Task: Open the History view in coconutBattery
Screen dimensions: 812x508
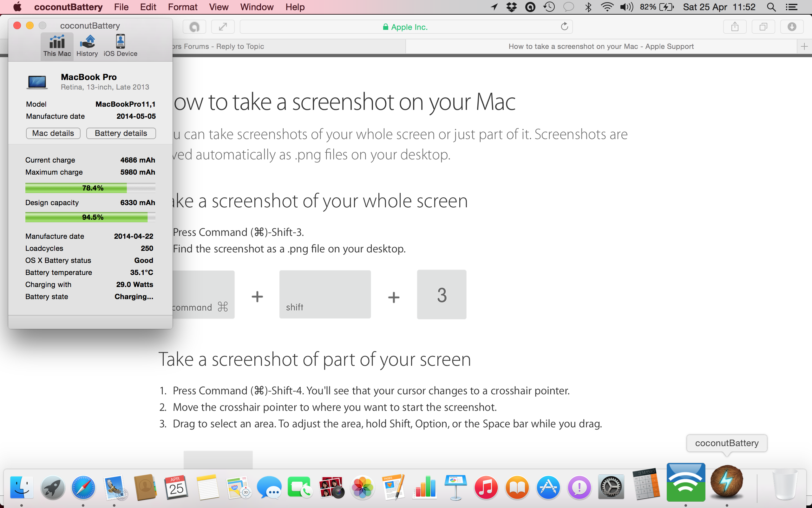Action: pyautogui.click(x=87, y=46)
